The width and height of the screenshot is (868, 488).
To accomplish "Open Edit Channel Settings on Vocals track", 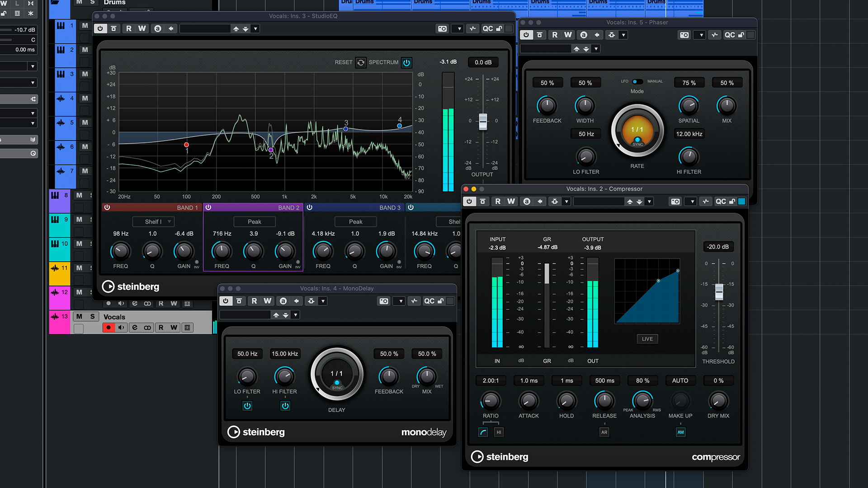I will coord(135,328).
